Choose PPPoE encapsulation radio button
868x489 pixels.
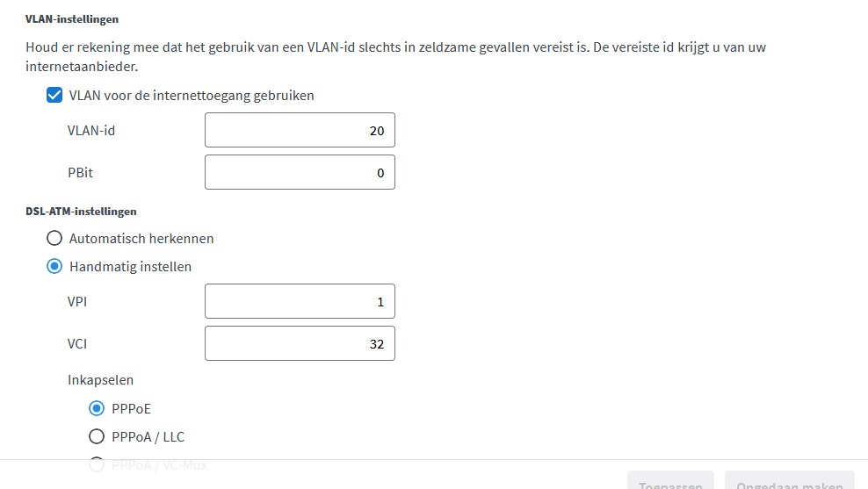(97, 409)
